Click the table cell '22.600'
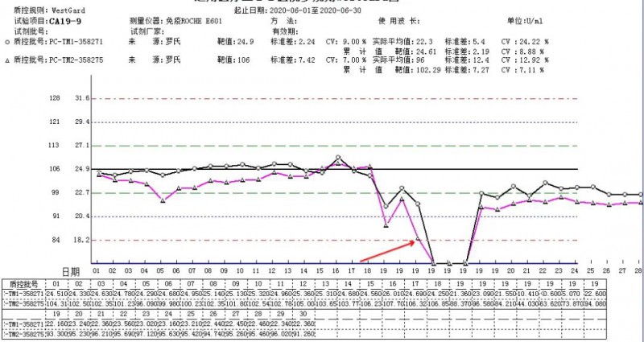Screen dimensions: 644x342 coord(594,294)
